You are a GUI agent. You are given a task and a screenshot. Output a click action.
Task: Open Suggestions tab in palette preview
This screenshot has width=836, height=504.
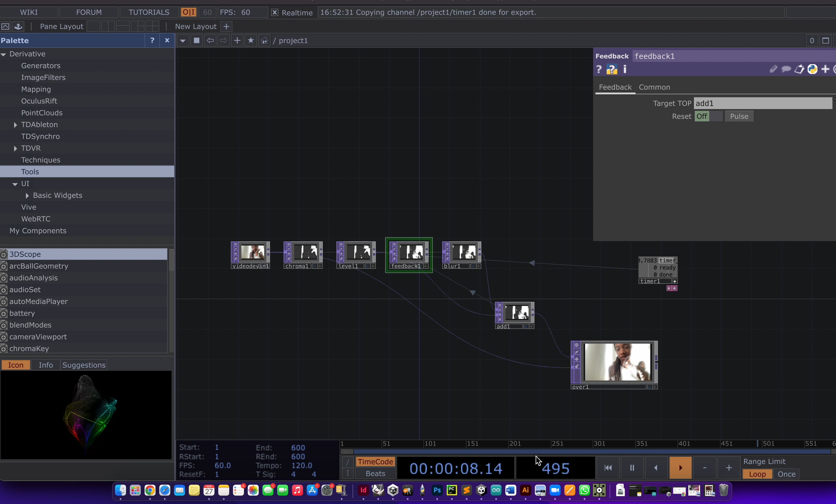[84, 365]
